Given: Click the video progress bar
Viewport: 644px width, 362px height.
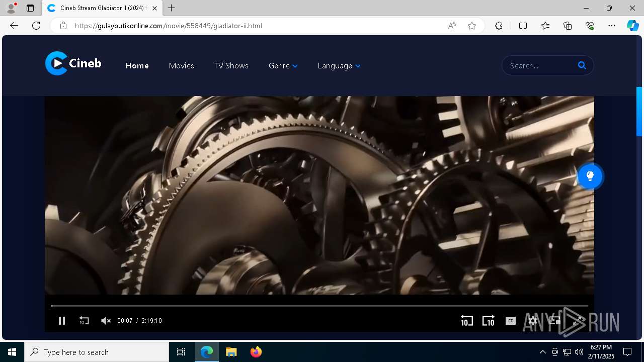Looking at the screenshot, I should click(x=319, y=306).
